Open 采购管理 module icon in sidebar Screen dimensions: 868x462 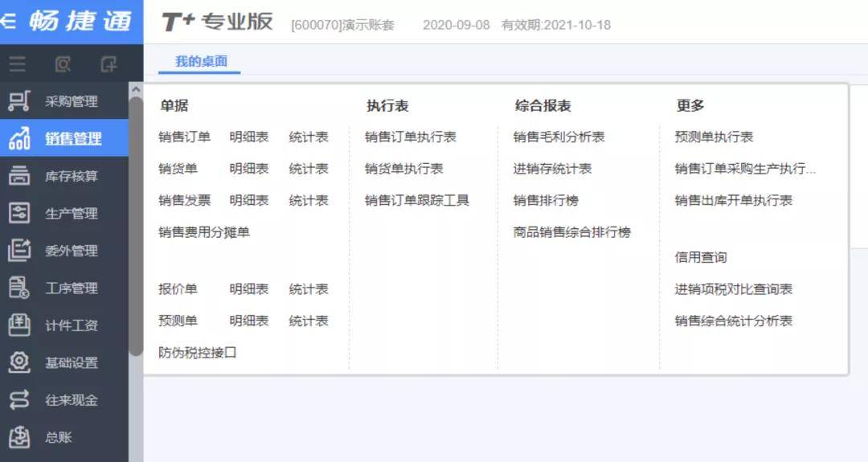[x=18, y=101]
